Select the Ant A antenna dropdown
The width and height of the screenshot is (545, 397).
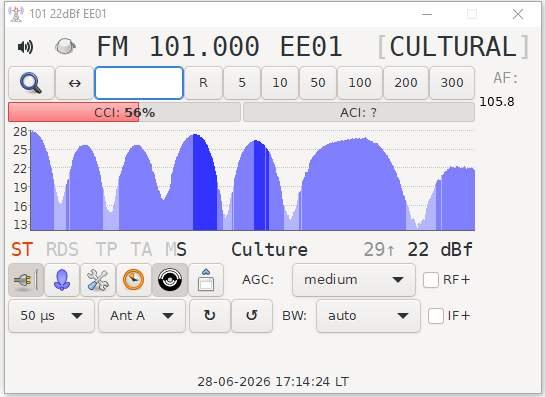click(142, 316)
